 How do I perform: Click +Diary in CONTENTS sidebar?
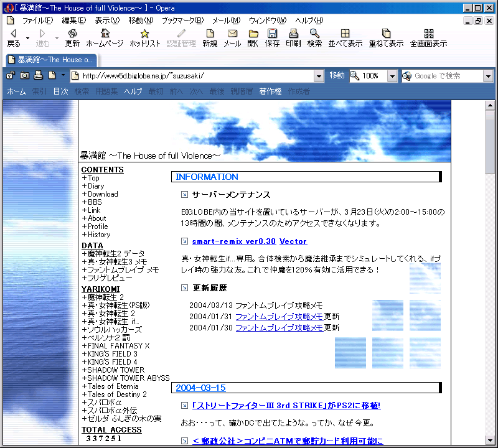pyautogui.click(x=93, y=186)
